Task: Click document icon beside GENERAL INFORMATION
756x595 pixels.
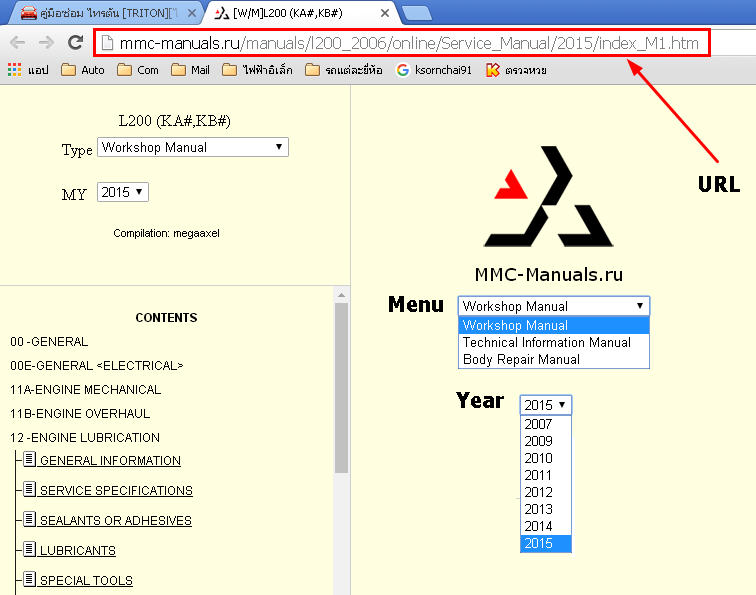Action: tap(29, 459)
